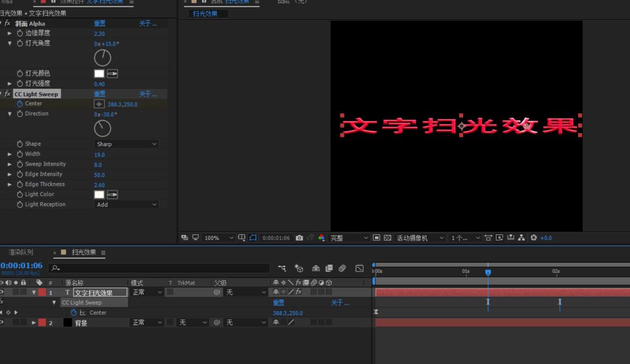
Task: Toggle the shy layers switch
Action: point(316,269)
